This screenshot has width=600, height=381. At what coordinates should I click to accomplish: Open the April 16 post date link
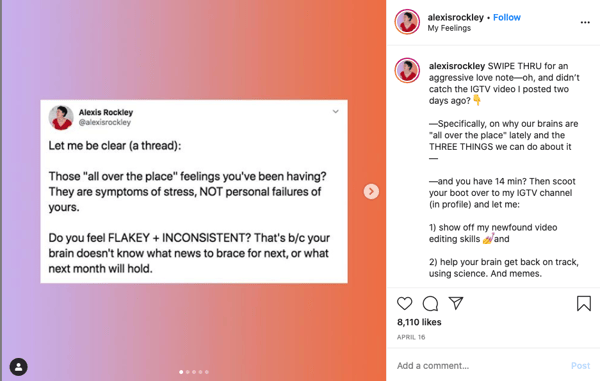[x=411, y=337]
